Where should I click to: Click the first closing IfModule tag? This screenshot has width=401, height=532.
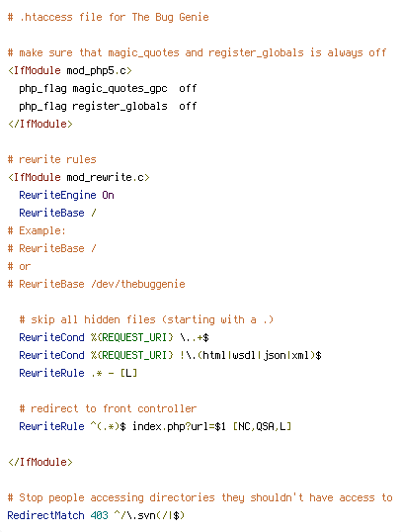click(x=40, y=124)
